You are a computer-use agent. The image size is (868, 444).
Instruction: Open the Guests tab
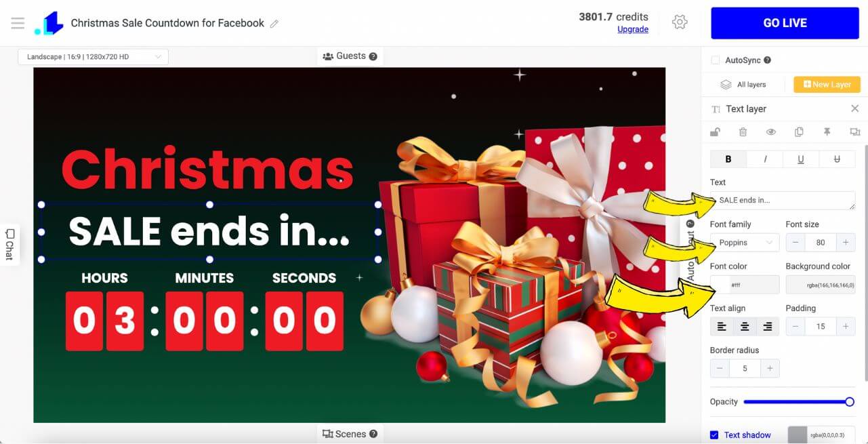pyautogui.click(x=350, y=56)
